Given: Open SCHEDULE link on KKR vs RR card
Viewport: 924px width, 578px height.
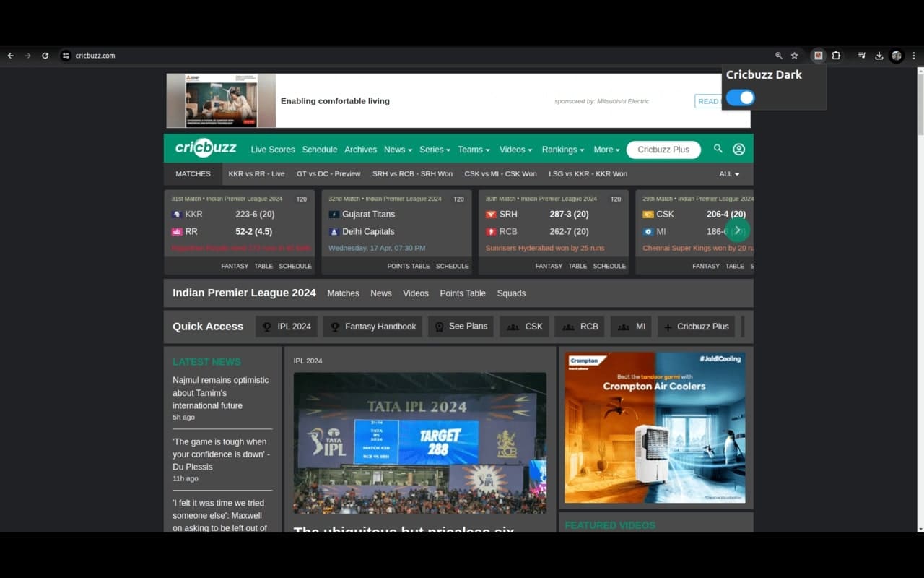Looking at the screenshot, I should [295, 266].
